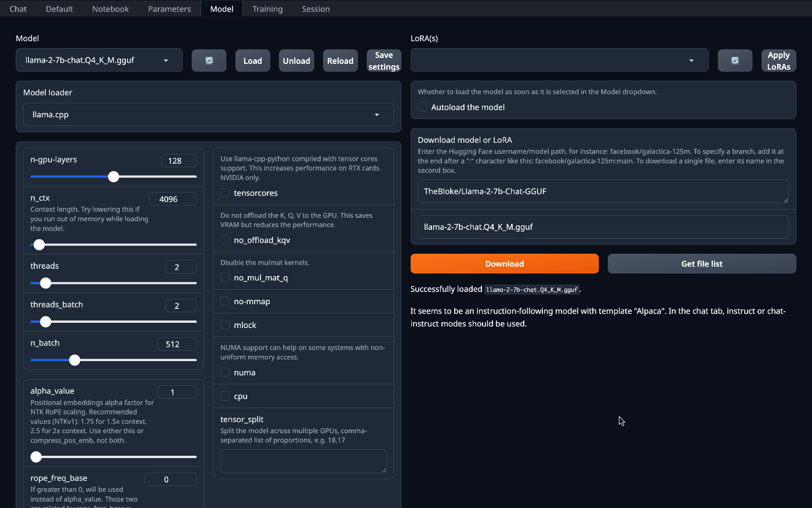
Task: Save settings for the model
Action: click(384, 60)
